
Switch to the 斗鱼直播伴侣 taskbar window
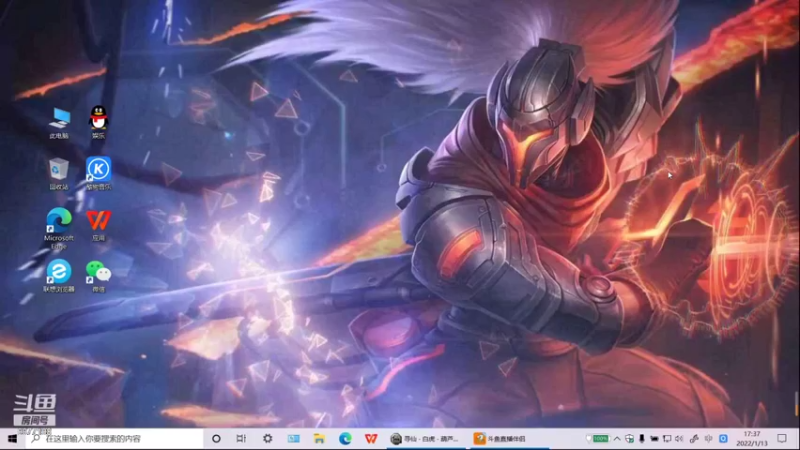point(508,439)
